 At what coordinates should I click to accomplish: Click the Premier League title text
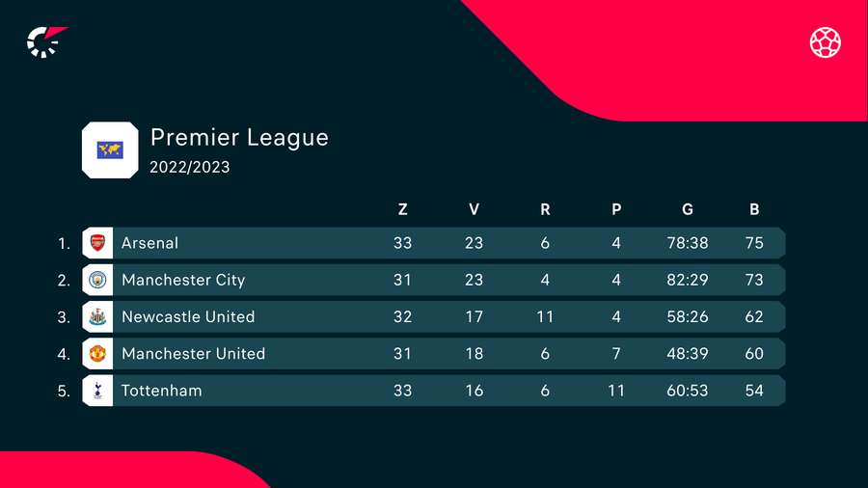coord(239,138)
